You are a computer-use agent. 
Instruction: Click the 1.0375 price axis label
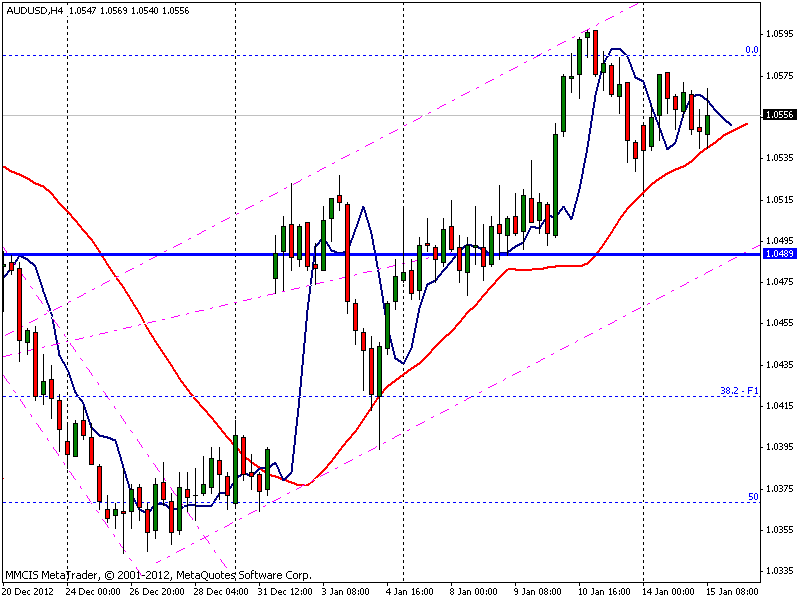(780, 488)
